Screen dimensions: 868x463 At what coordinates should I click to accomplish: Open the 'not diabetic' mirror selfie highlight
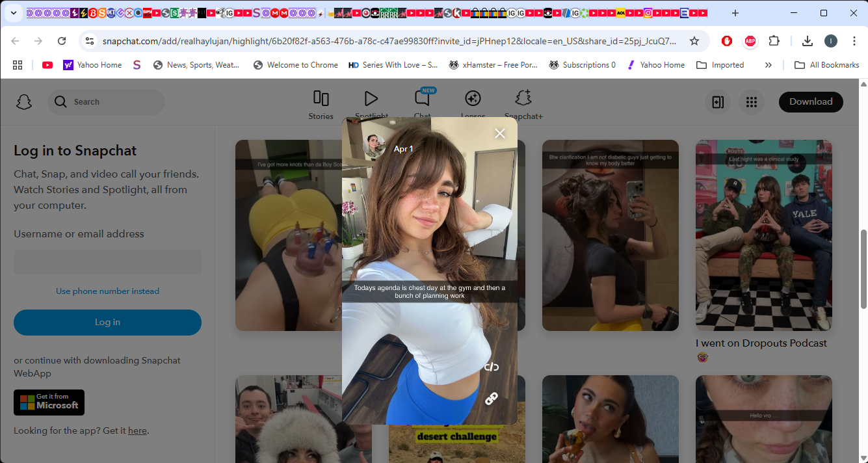pyautogui.click(x=611, y=235)
